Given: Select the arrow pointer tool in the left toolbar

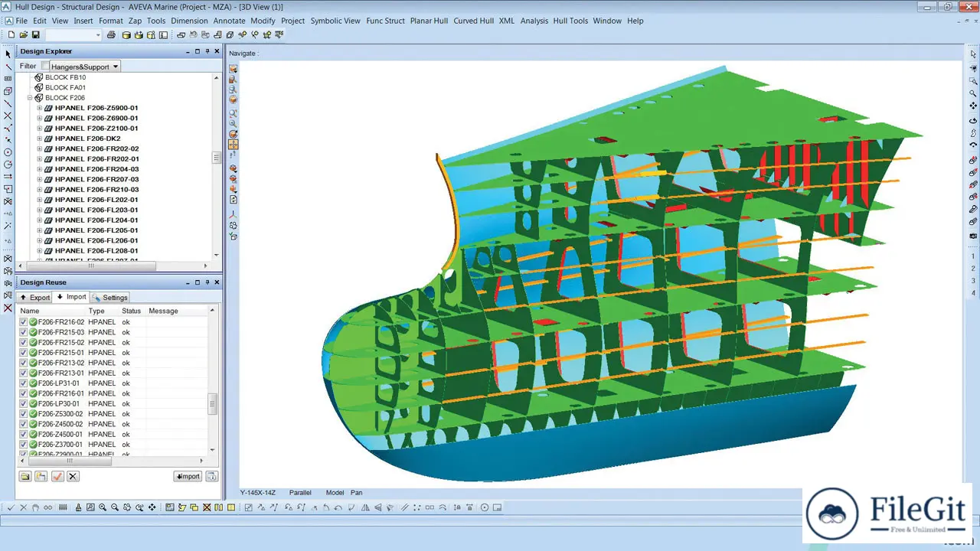Looking at the screenshot, I should [8, 54].
